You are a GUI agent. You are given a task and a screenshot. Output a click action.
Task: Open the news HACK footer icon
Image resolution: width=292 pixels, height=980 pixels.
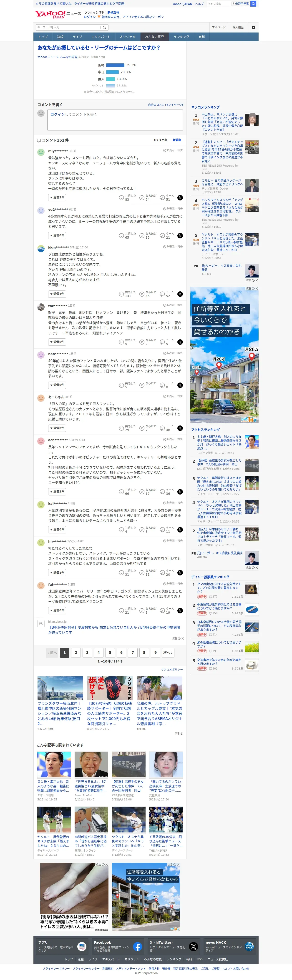249,947
